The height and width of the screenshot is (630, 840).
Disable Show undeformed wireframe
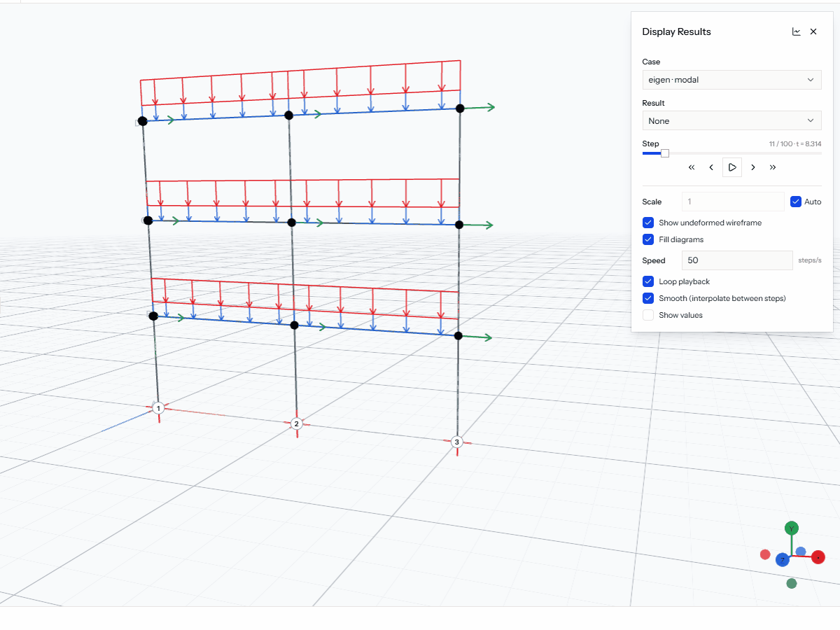tap(648, 223)
